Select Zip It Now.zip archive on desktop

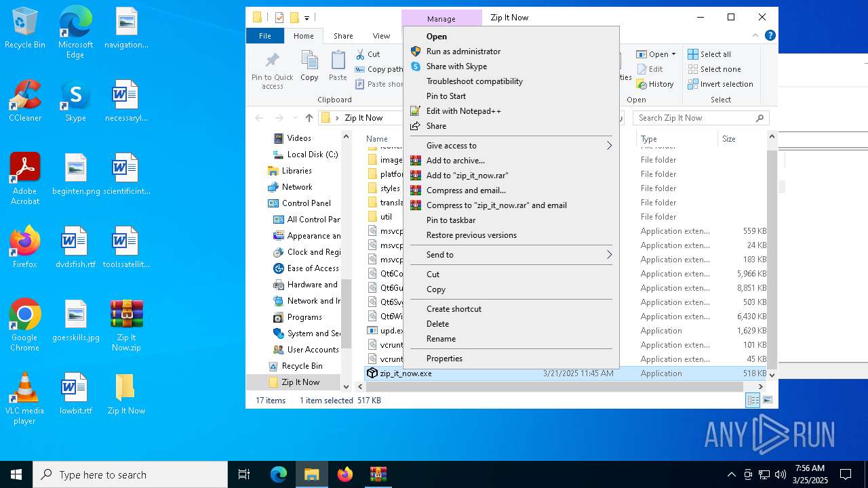tap(126, 325)
